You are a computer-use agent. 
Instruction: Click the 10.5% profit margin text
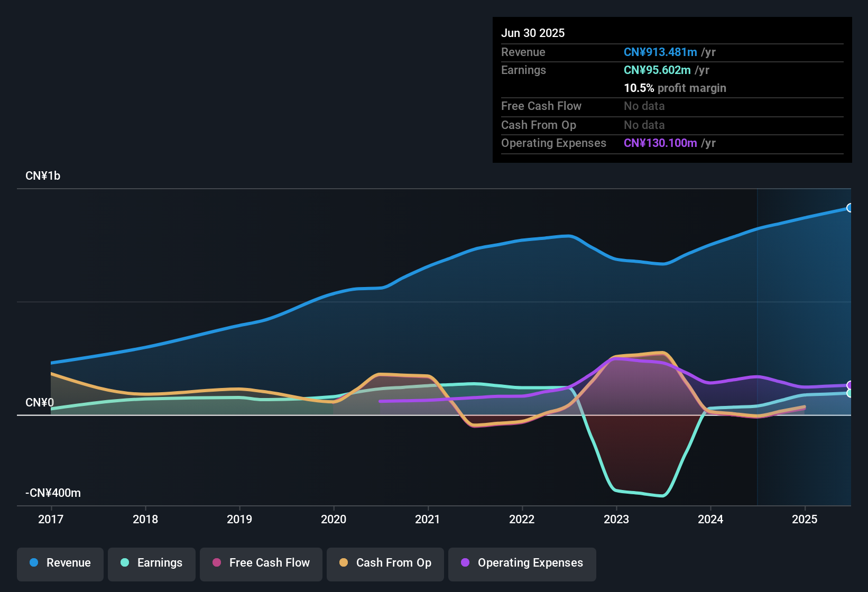click(x=675, y=88)
